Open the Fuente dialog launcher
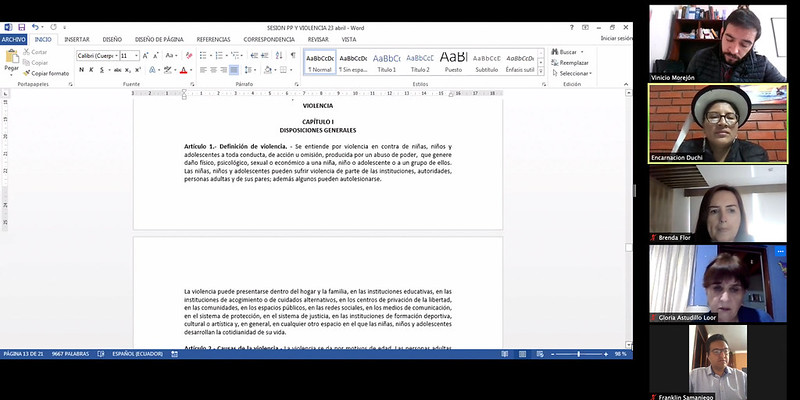 pyautogui.click(x=192, y=84)
